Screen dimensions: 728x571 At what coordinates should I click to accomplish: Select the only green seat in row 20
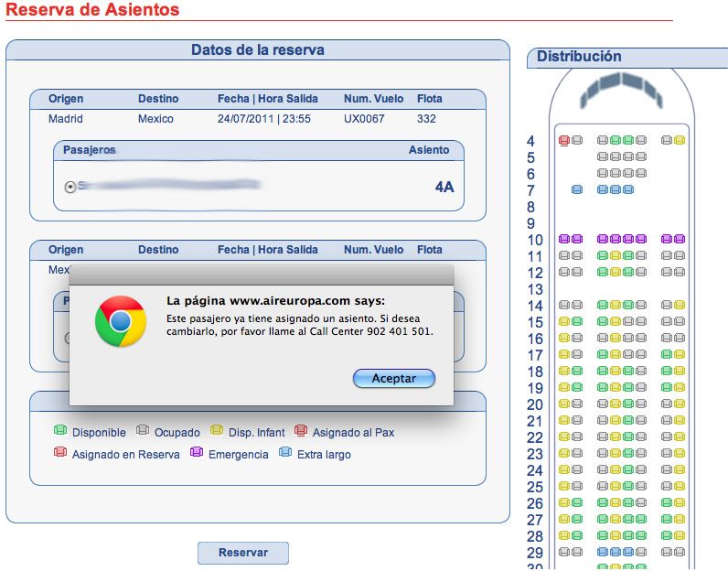point(628,404)
